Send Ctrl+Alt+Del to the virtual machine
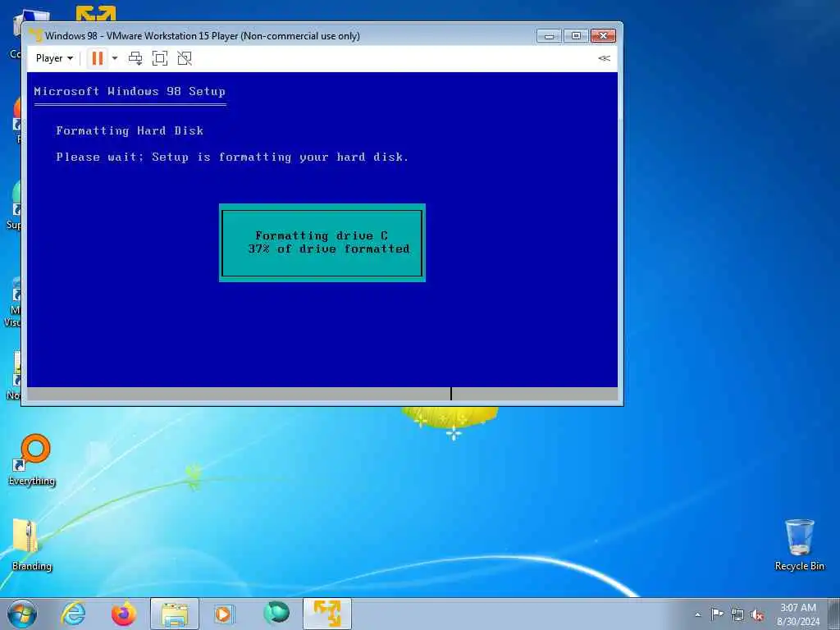The image size is (840, 630). click(135, 58)
